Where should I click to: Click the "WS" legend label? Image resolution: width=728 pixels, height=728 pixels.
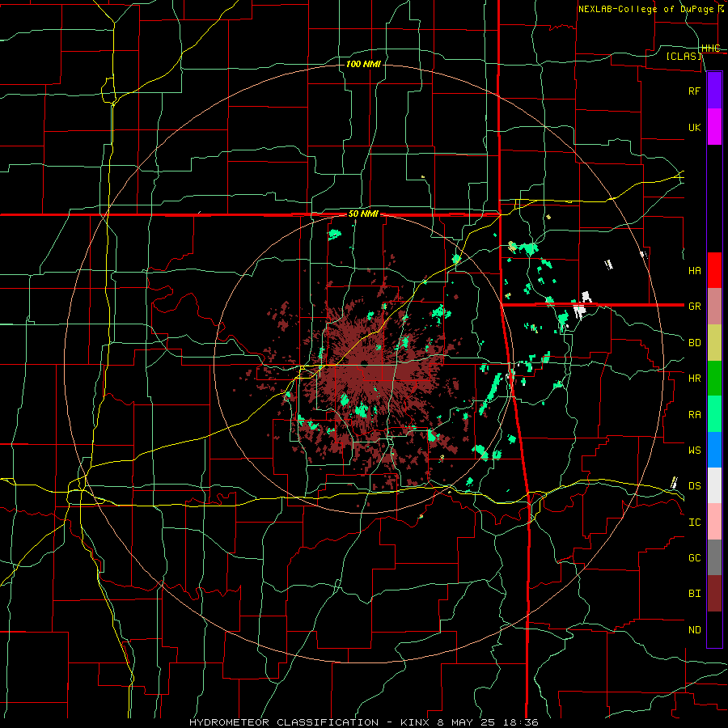pos(694,450)
